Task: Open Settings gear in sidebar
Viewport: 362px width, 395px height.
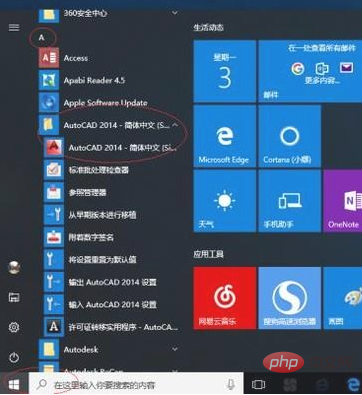Action: coord(14,327)
